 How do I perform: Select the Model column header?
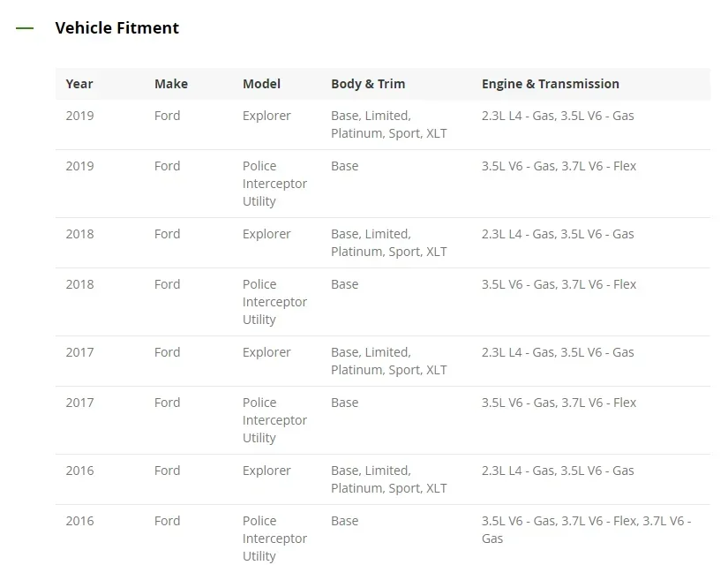(261, 84)
